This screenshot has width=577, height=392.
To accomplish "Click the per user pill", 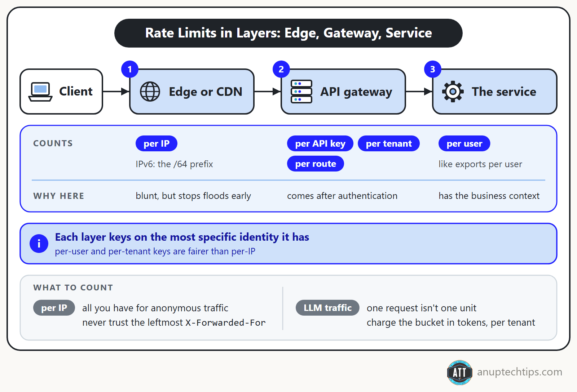I will coord(464,143).
